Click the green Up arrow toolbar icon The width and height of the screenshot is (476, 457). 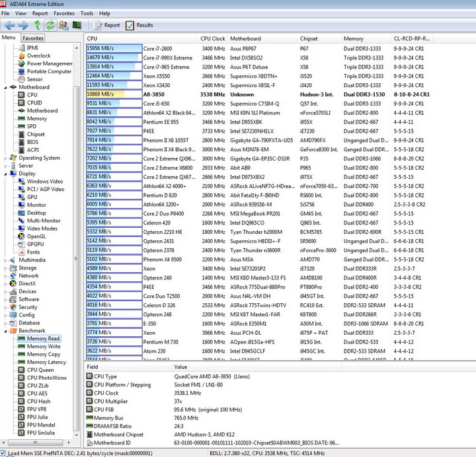tap(37, 25)
